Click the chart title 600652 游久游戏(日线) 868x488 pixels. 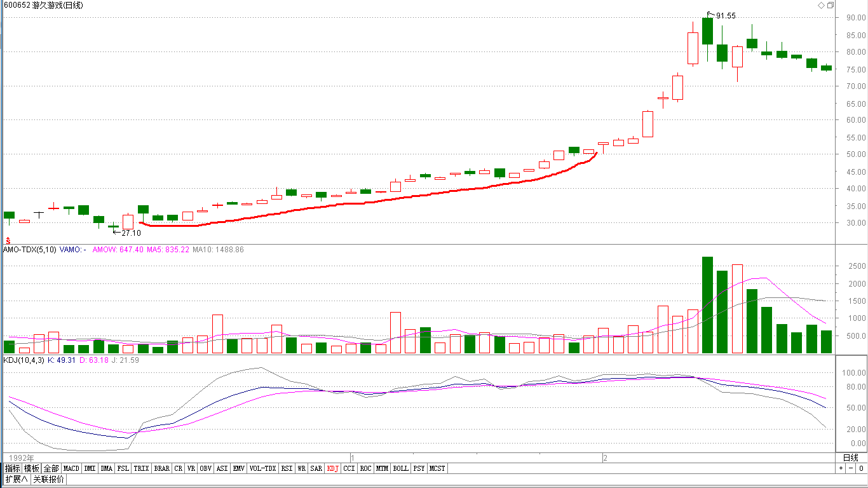coord(43,5)
